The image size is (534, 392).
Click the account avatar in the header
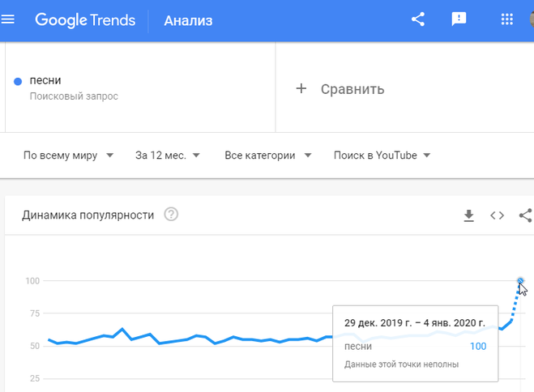pyautogui.click(x=532, y=19)
